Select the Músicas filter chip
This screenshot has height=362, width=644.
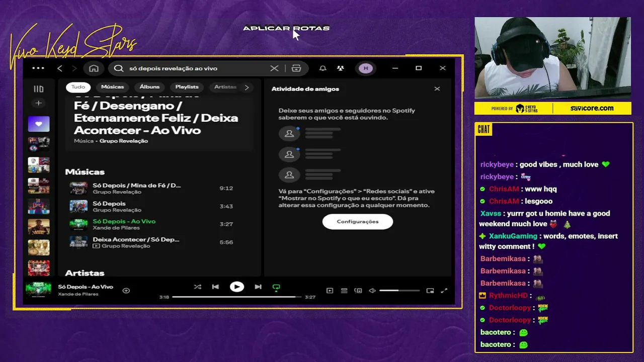[112, 87]
